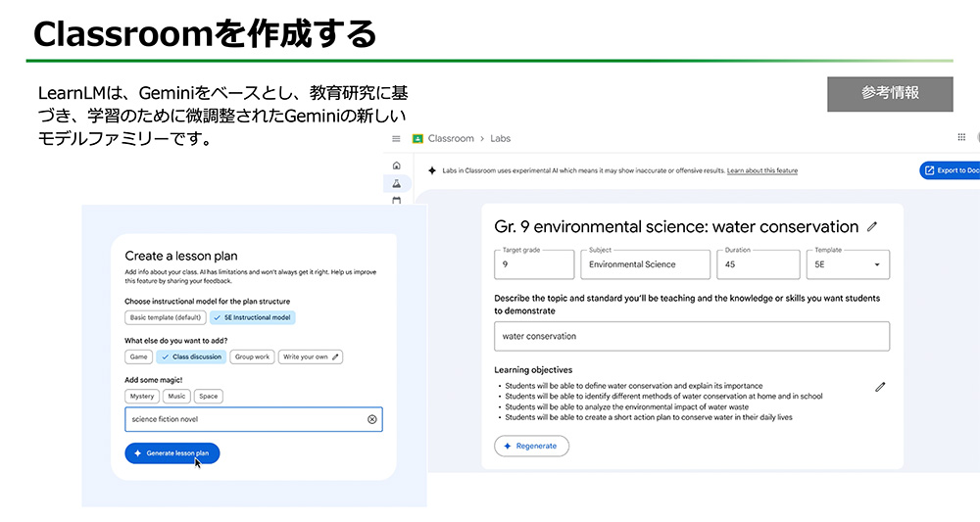The image size is (980, 522).
Task: Toggle the 5E Instructional model chip
Action: pos(253,318)
